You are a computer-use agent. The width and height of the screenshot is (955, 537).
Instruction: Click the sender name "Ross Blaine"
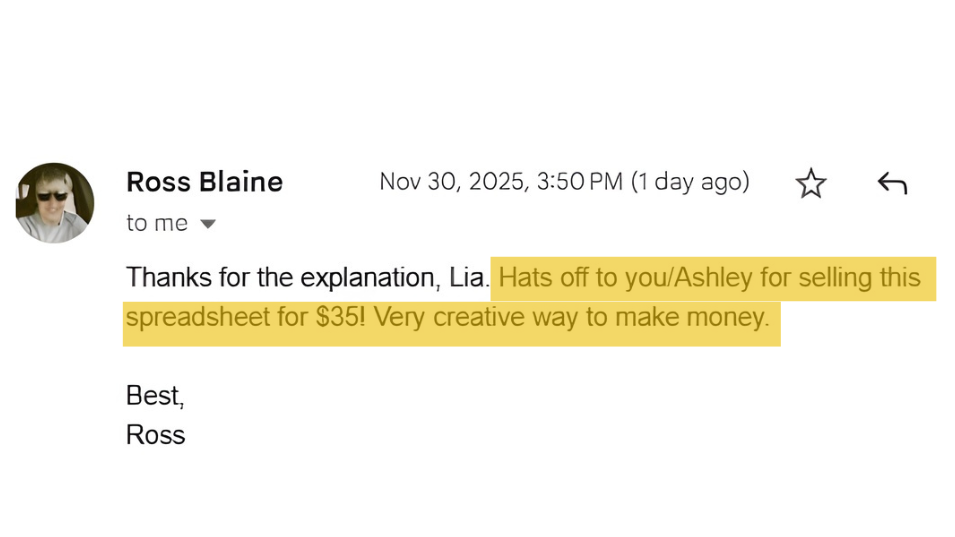[204, 182]
